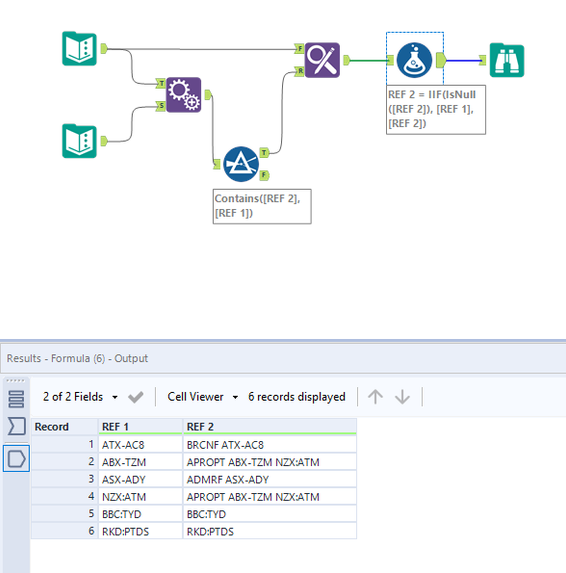Screen dimensions: 566x573
Task: Select cell ASX-ADY in REF 1
Action: (x=140, y=479)
